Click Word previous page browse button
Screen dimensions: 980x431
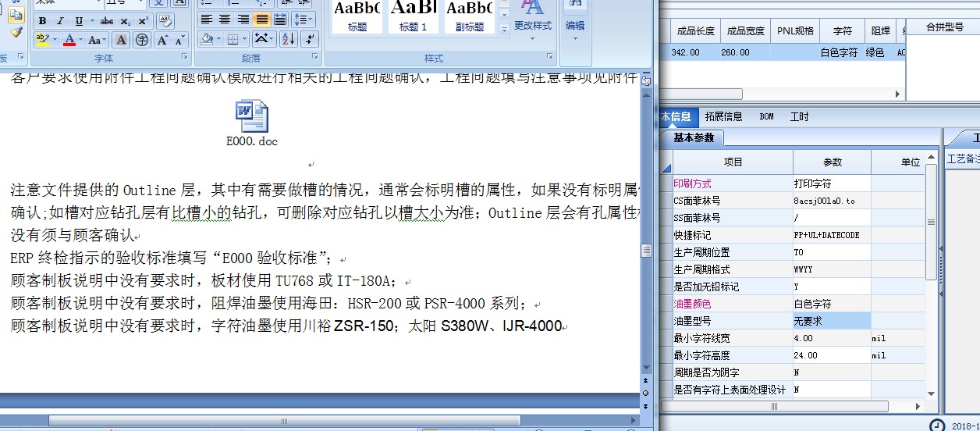(x=646, y=382)
